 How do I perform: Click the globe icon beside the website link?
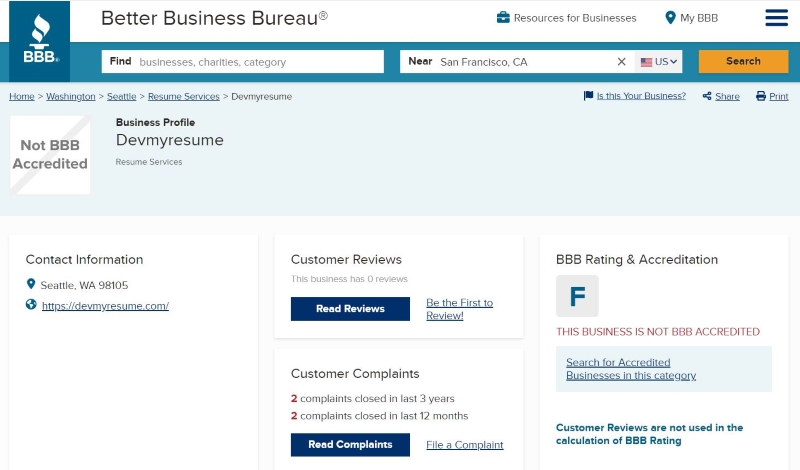[x=31, y=305]
